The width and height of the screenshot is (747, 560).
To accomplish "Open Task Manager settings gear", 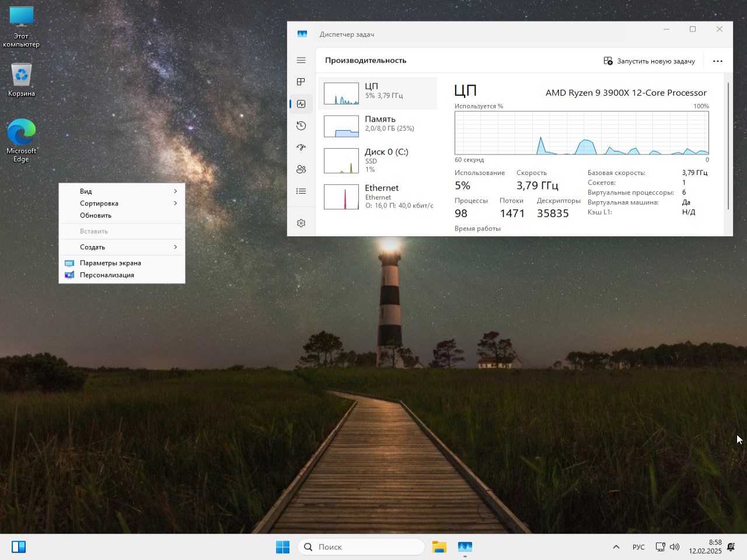I will [x=301, y=223].
